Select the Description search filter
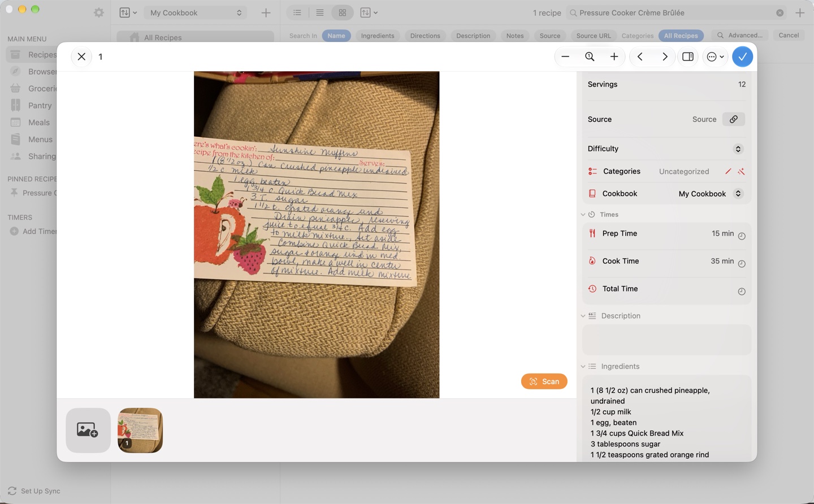This screenshot has height=504, width=814. tap(473, 36)
